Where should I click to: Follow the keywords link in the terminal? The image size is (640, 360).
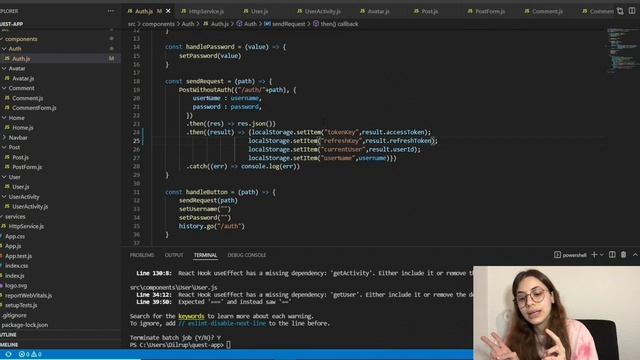click(191, 316)
